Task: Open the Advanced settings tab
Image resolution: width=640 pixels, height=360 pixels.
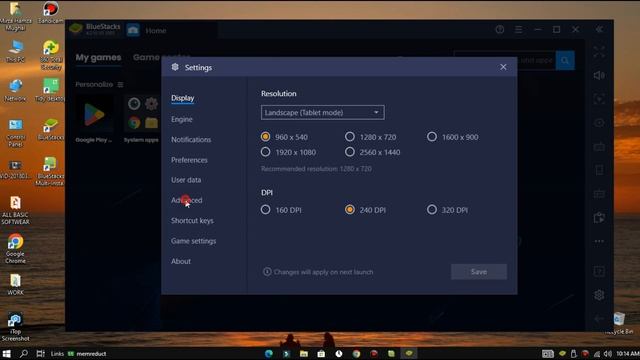Action: [x=187, y=200]
